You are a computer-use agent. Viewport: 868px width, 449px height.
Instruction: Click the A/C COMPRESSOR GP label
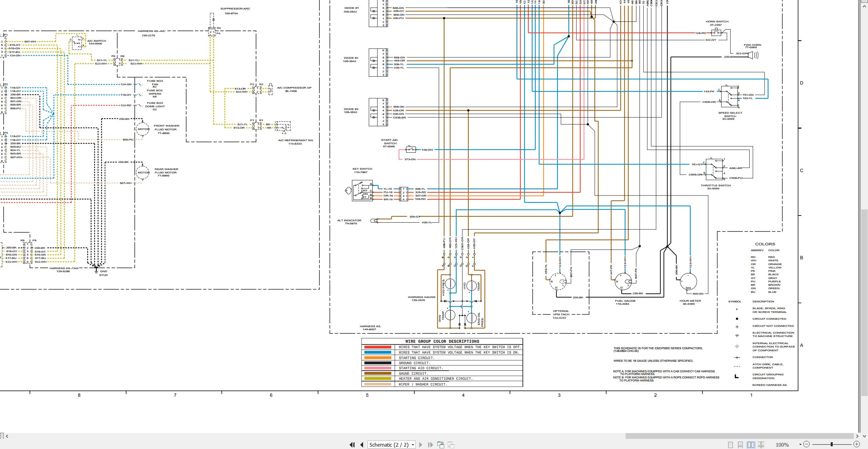[294, 88]
